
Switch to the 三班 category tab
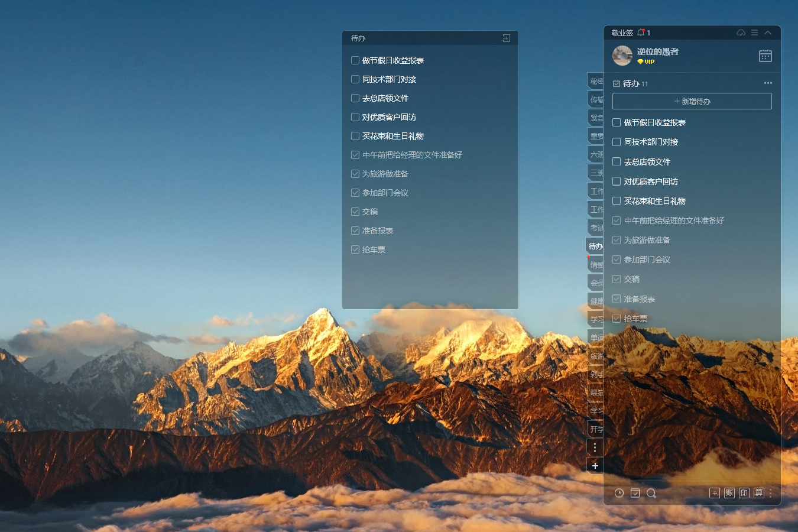pyautogui.click(x=596, y=173)
